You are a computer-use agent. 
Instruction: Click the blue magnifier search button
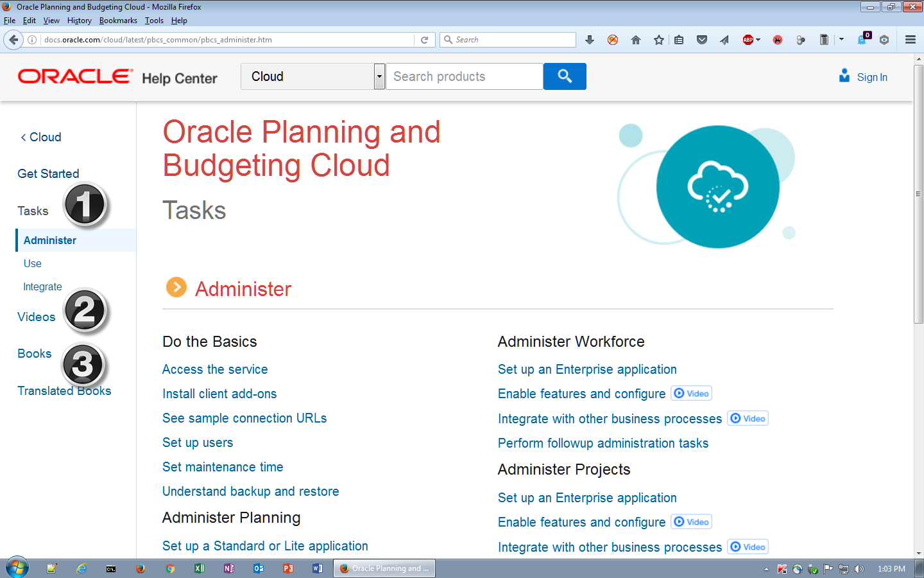[x=565, y=76]
